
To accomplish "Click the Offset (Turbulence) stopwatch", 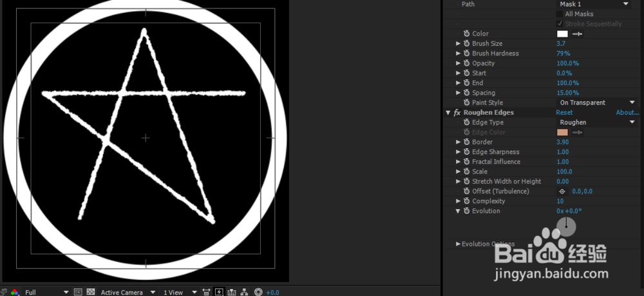I will [x=466, y=192].
